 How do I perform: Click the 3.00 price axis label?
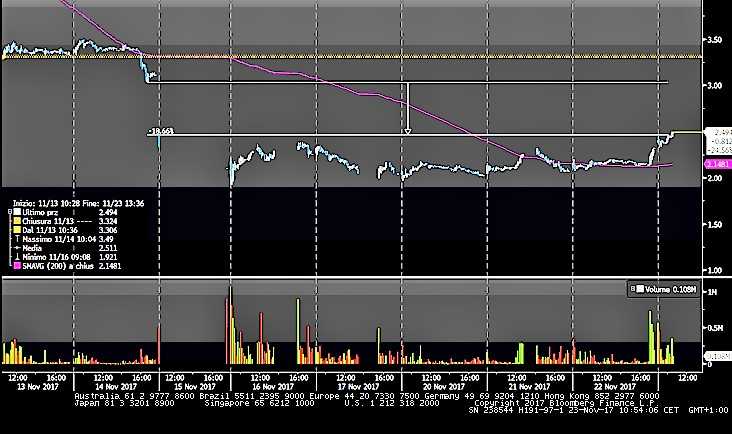[714, 85]
